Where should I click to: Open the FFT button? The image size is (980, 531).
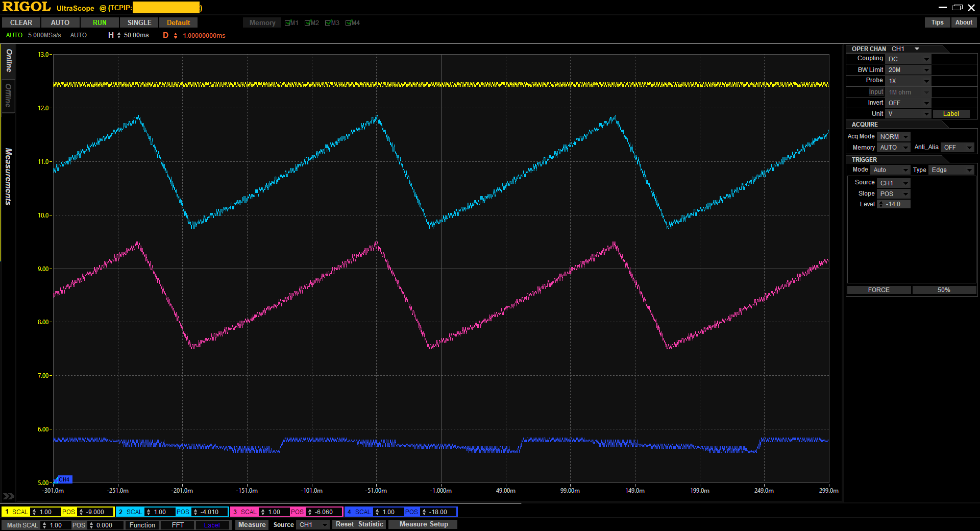[178, 525]
